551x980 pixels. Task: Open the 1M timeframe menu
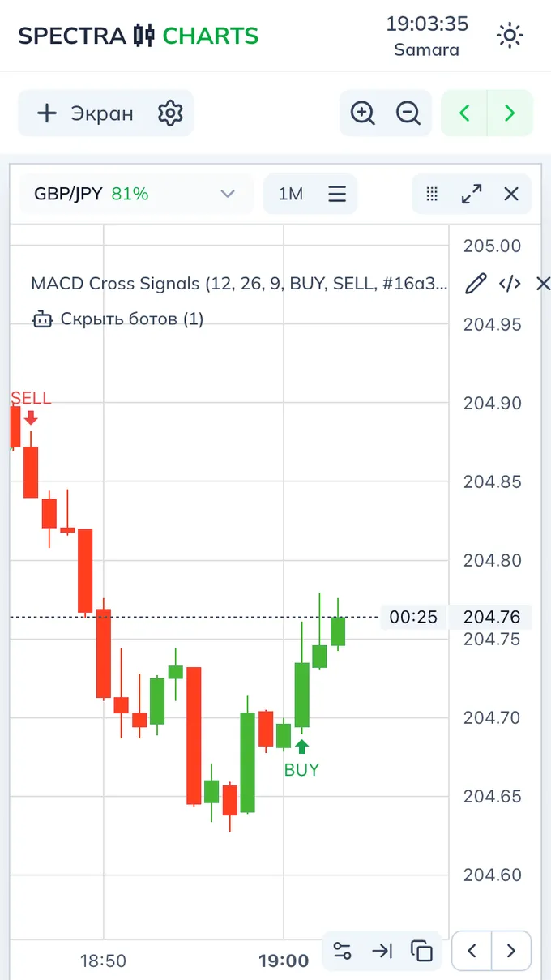310,194
